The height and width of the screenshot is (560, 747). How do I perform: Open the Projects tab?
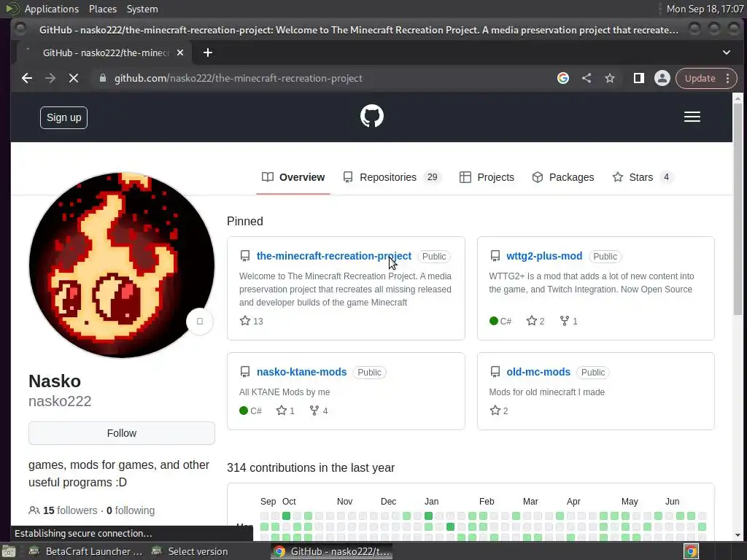pyautogui.click(x=487, y=177)
